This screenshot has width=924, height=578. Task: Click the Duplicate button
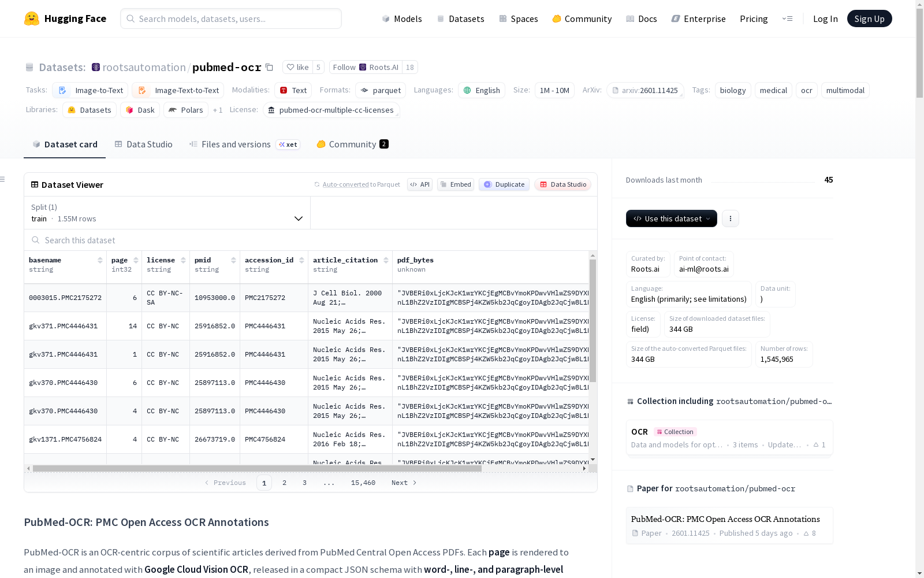click(x=504, y=184)
